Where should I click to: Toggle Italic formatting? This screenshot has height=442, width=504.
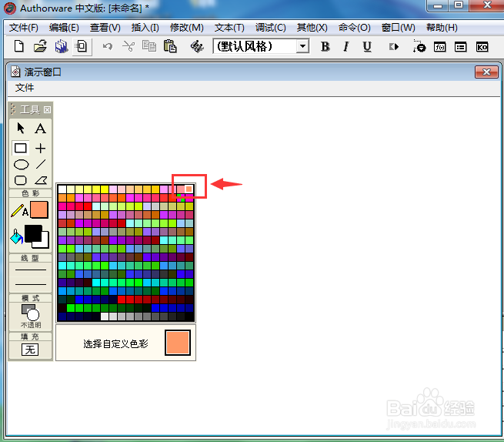(x=345, y=47)
